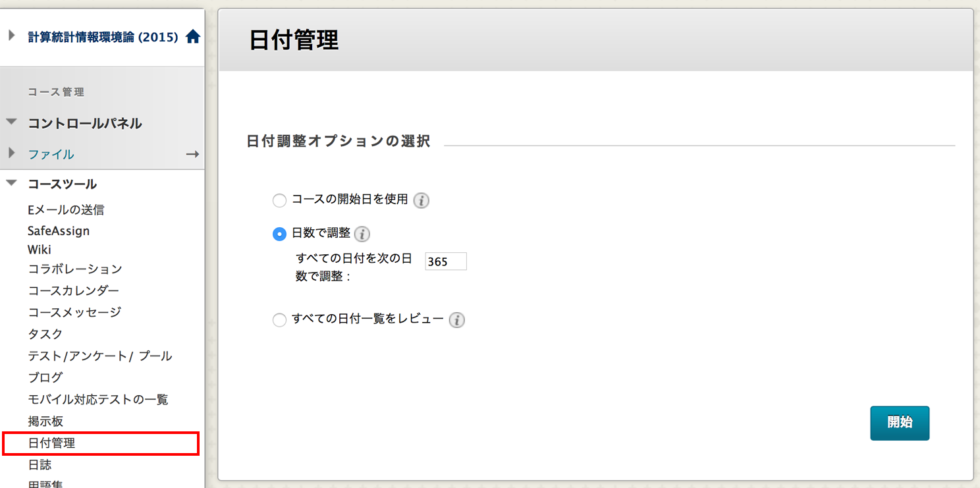Click info icon next to コースの開始日を使用
The image size is (980, 488).
[422, 200]
